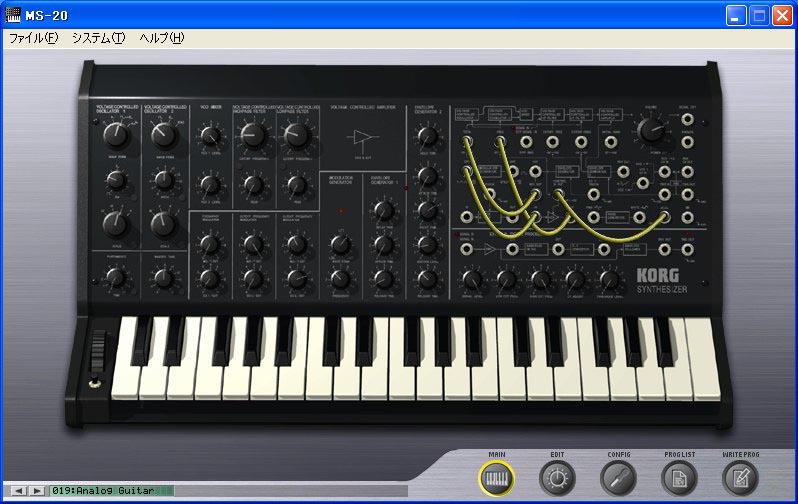Click the large VOLUME knob
Image resolution: width=798 pixels, height=504 pixels.
tap(651, 130)
